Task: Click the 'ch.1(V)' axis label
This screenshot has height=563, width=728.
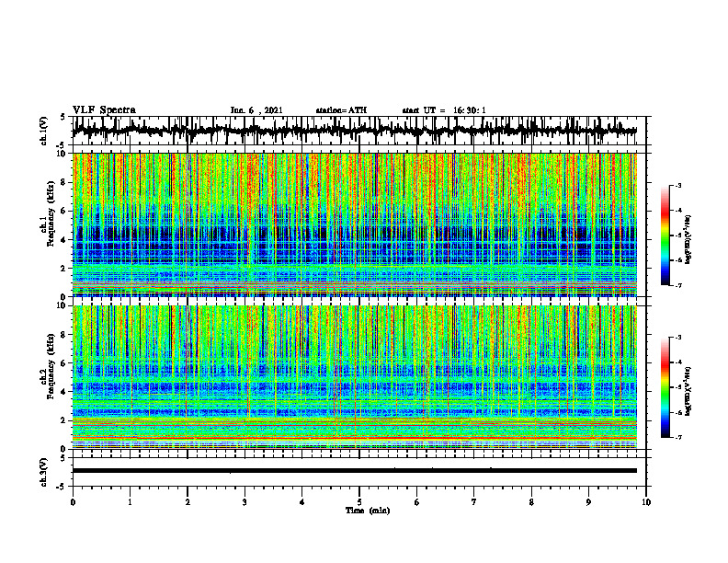Action: pos(44,131)
